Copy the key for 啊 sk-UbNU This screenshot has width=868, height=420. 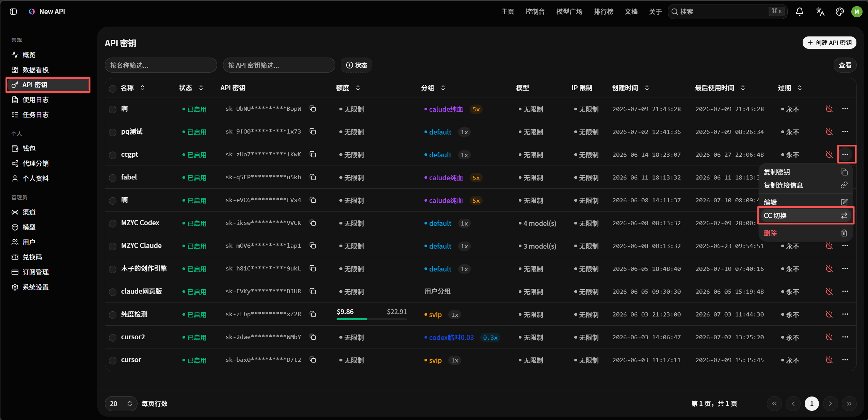pos(313,109)
